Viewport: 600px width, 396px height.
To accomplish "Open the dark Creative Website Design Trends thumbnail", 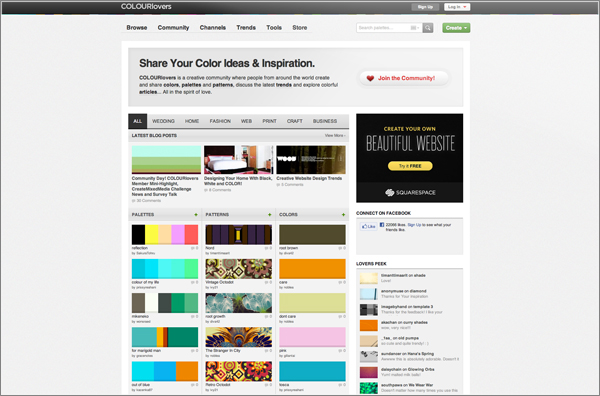I will coord(311,160).
